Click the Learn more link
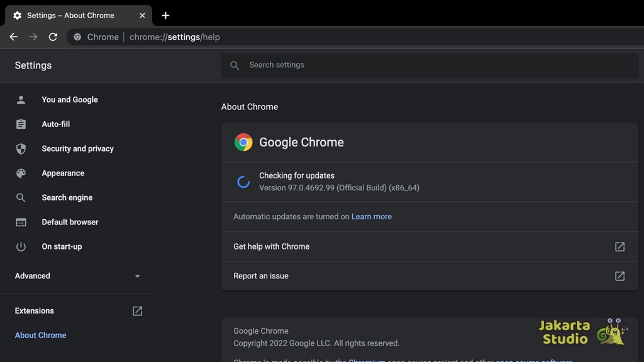Image resolution: width=644 pixels, height=362 pixels. [x=371, y=216]
